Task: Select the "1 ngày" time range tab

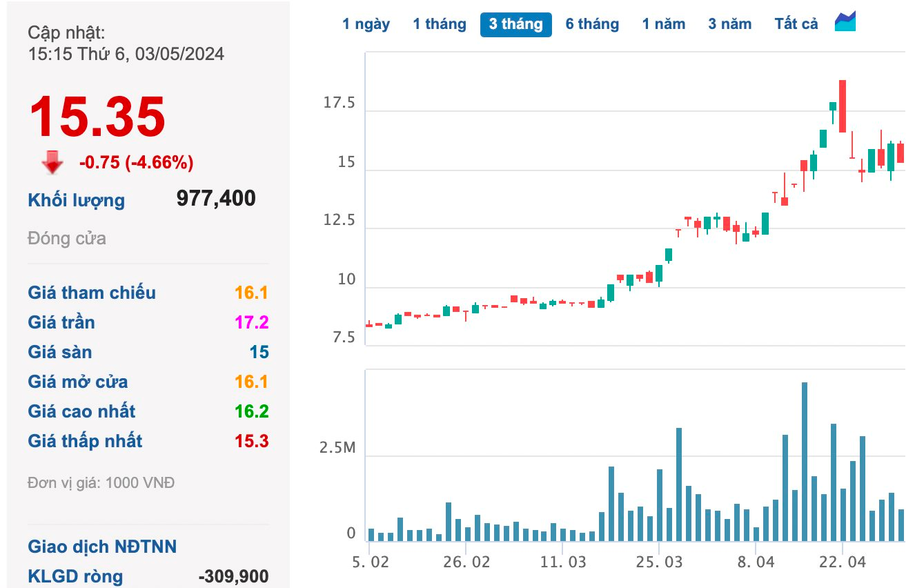Action: 366,23
